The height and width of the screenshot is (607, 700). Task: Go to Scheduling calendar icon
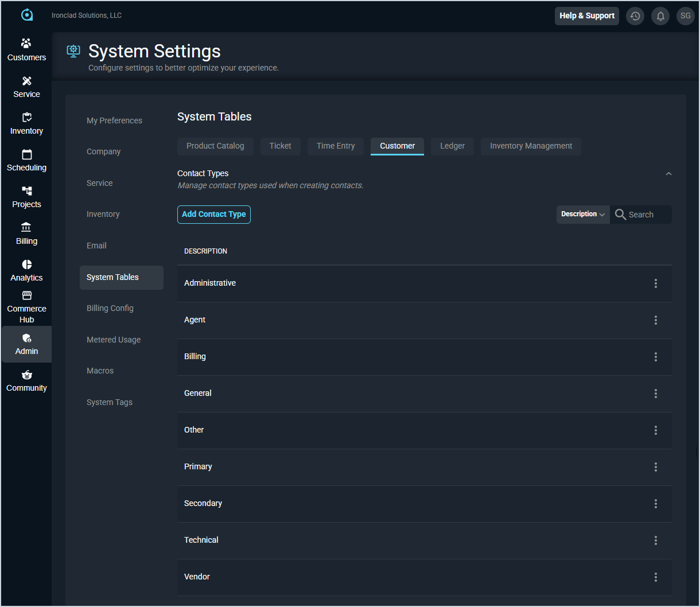(x=26, y=155)
